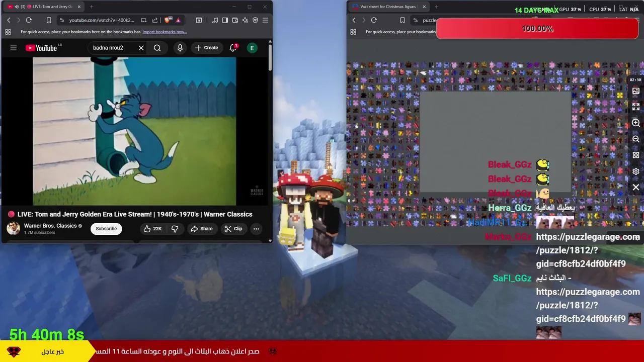Subscribe to Warner Bros. Classics
This screenshot has height=362, width=644.
tap(106, 229)
